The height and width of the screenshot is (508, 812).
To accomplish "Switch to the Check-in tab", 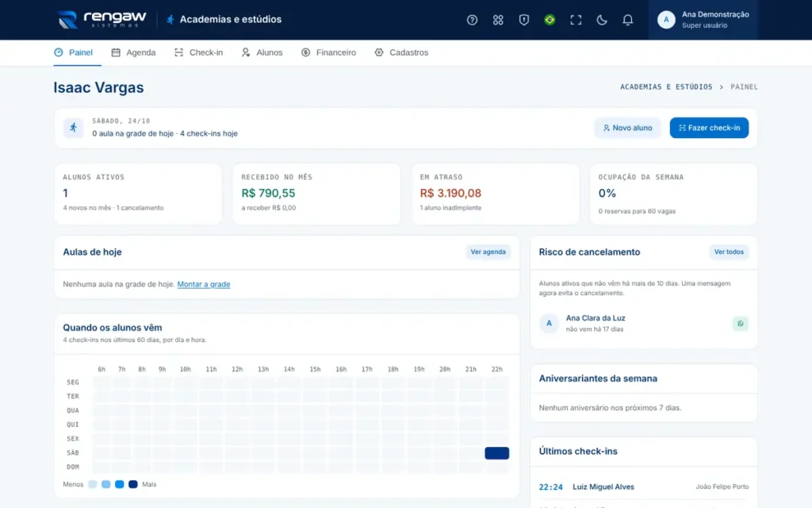I will [x=198, y=52].
